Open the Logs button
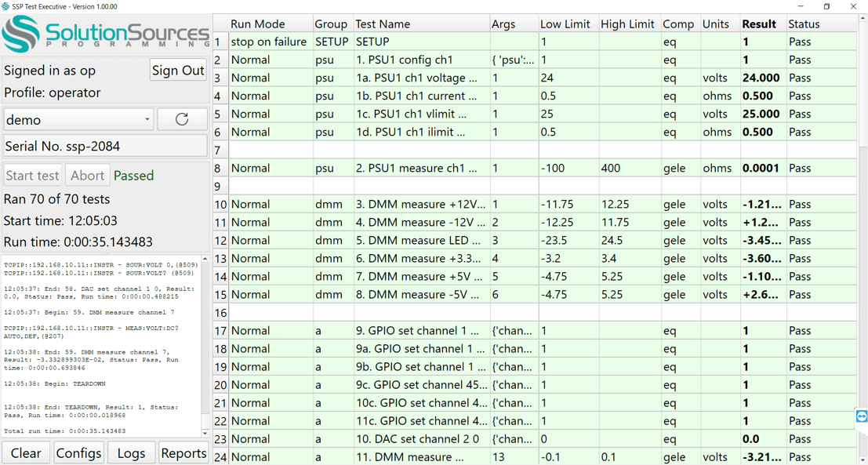868x465 pixels. (131, 453)
